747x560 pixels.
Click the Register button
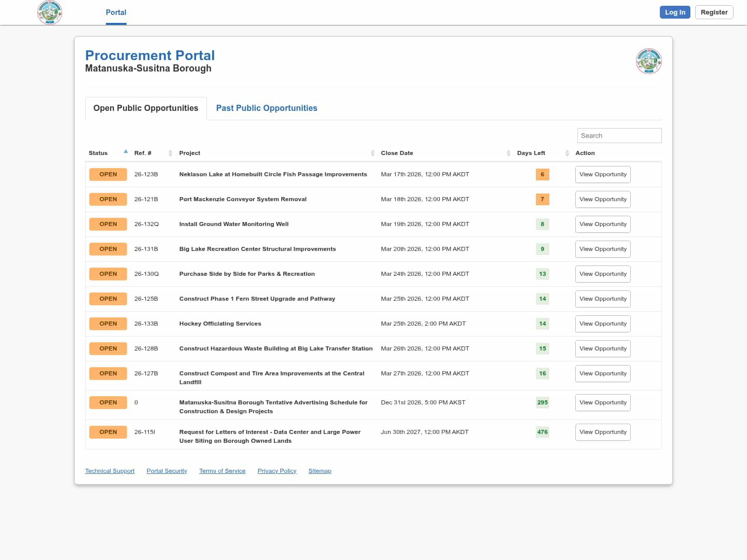(x=714, y=12)
